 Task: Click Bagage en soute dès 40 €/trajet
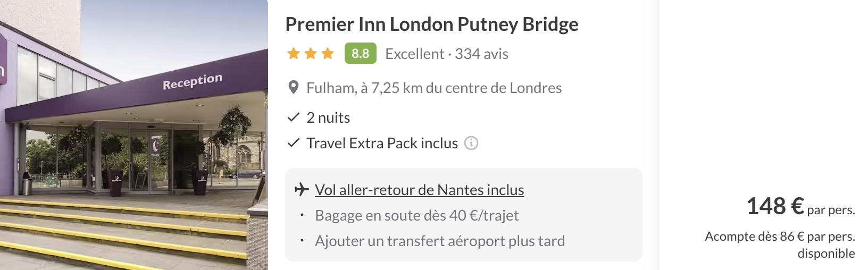pyautogui.click(x=416, y=215)
